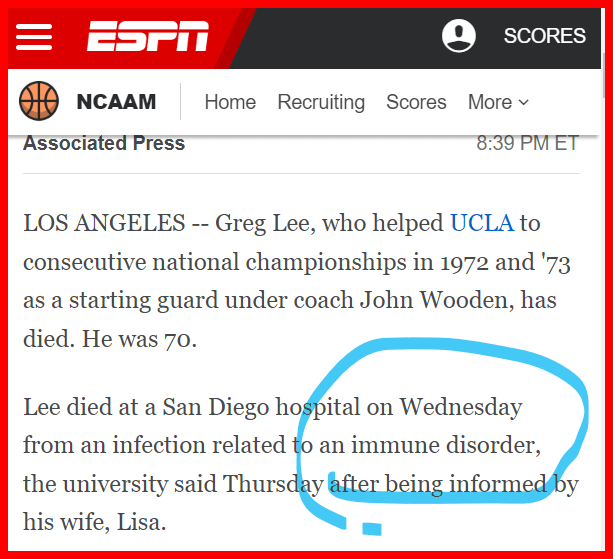Open the NCAAM Scores tab
This screenshot has height=559, width=613.
point(416,102)
